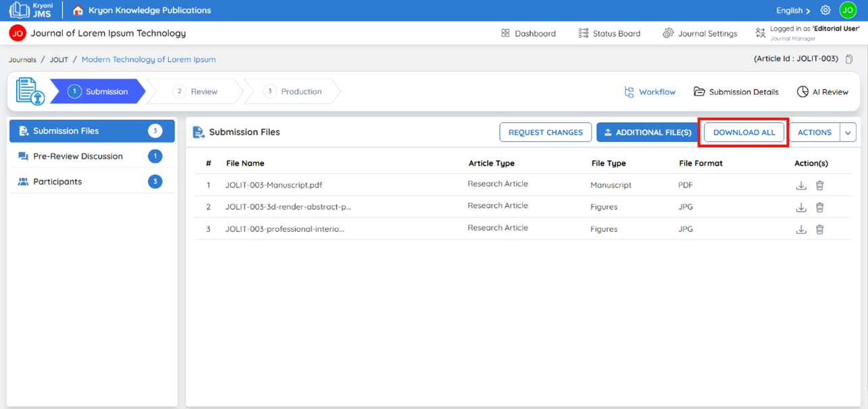
Task: Click the Request Changes button
Action: (x=546, y=133)
